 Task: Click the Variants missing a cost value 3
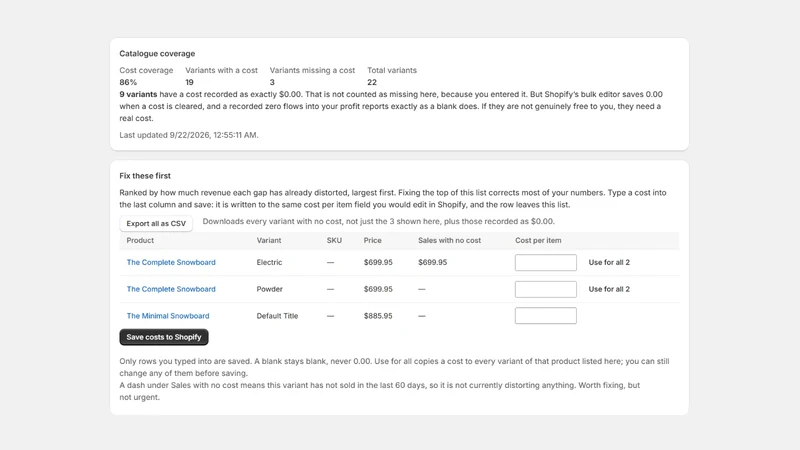[272, 82]
